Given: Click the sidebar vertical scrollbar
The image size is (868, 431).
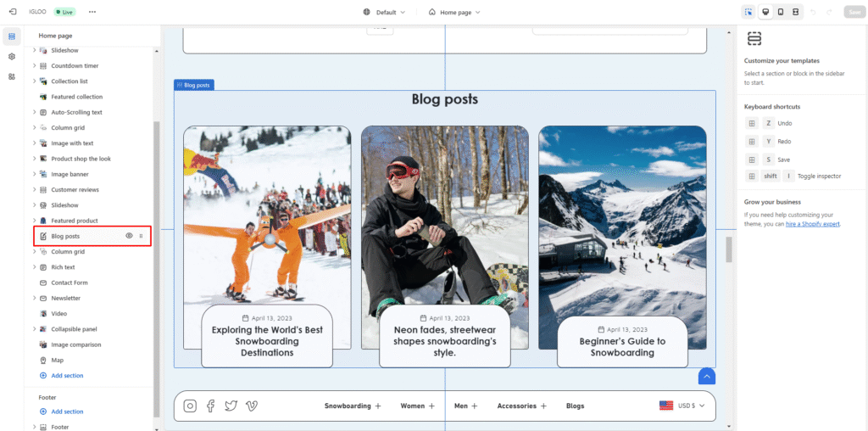Looking at the screenshot, I should coord(156,255).
